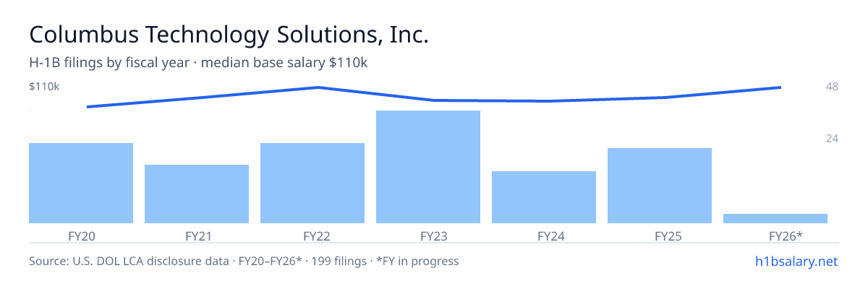Click the 48 filings axis label

pyautogui.click(x=832, y=87)
